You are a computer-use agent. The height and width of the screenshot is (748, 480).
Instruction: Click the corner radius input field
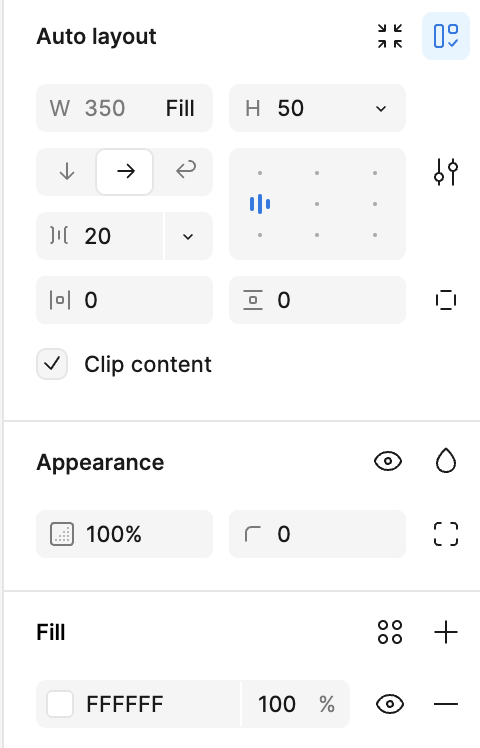tap(317, 534)
